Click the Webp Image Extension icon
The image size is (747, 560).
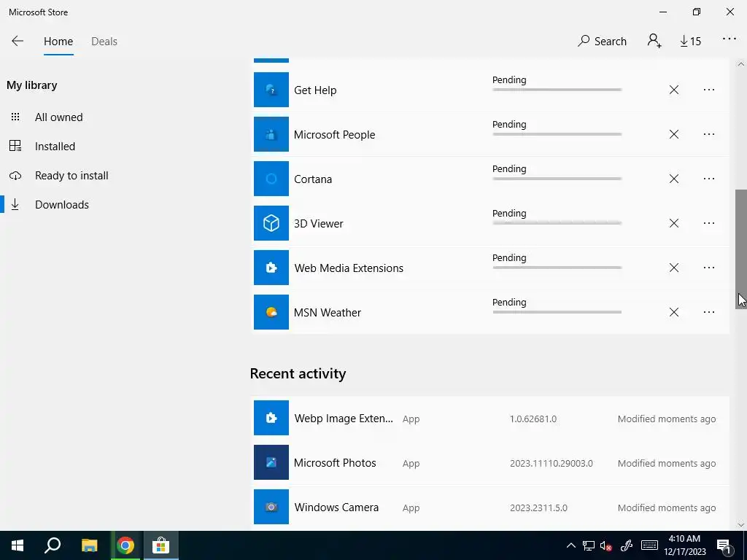(x=271, y=418)
